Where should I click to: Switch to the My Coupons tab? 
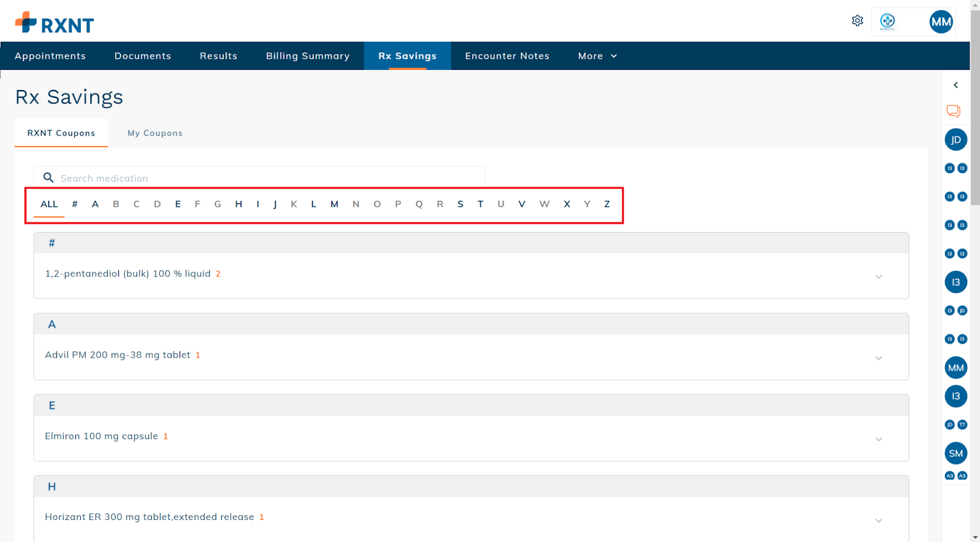tap(155, 133)
